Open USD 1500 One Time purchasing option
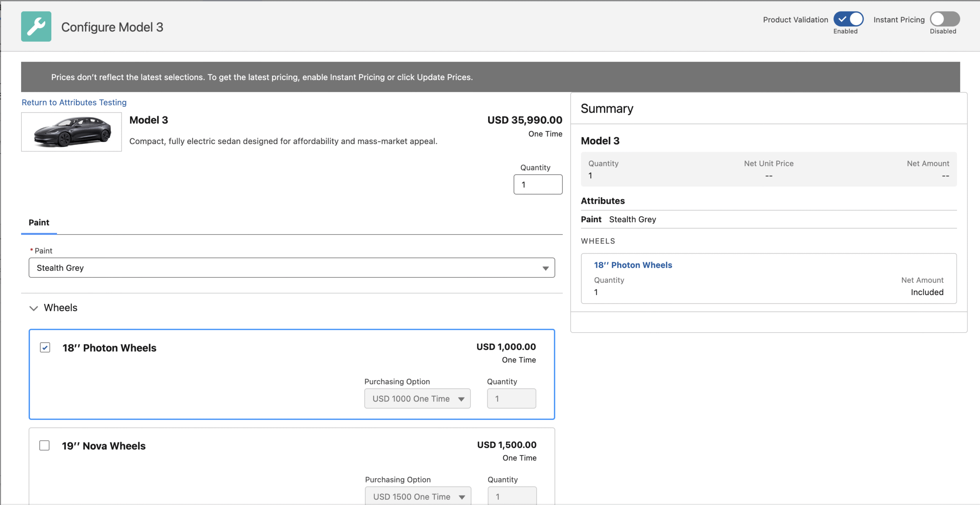The image size is (980, 505). point(418,496)
